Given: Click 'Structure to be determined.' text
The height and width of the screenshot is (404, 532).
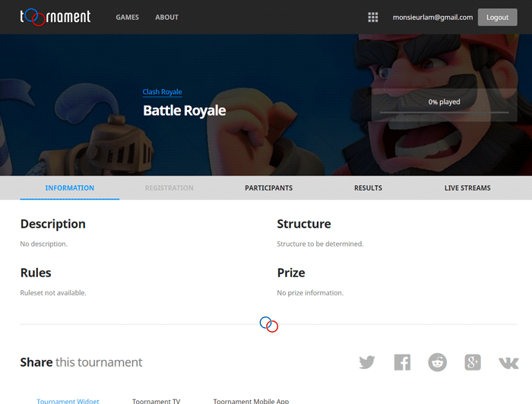Looking at the screenshot, I should coord(320,244).
